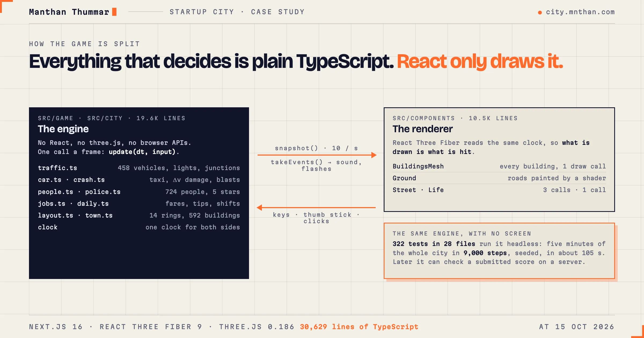Click 'The engine' title
644x338 pixels.
point(63,129)
